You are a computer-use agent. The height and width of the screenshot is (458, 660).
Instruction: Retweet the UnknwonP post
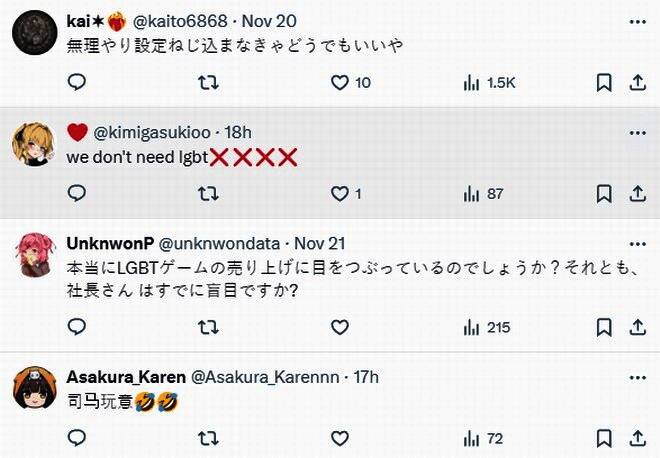click(208, 327)
